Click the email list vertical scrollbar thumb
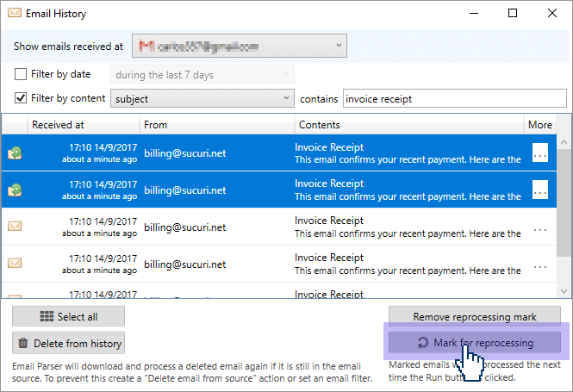Viewport: 573px width, 392px height. point(564,202)
